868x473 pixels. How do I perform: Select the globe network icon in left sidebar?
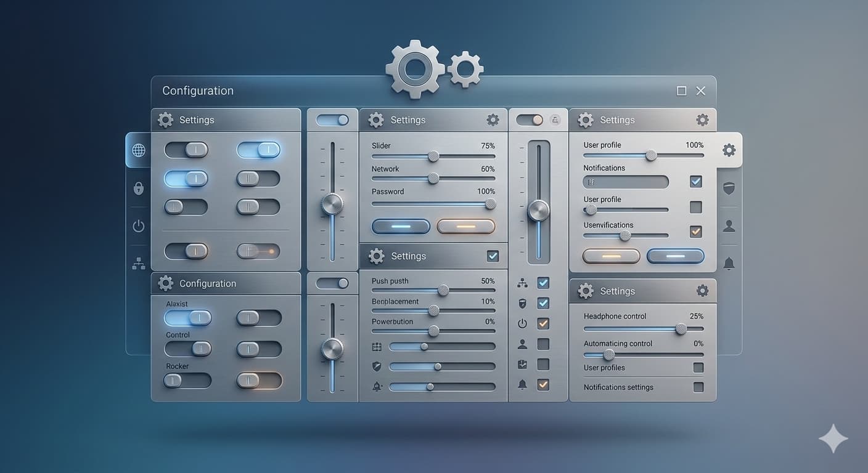pos(138,150)
